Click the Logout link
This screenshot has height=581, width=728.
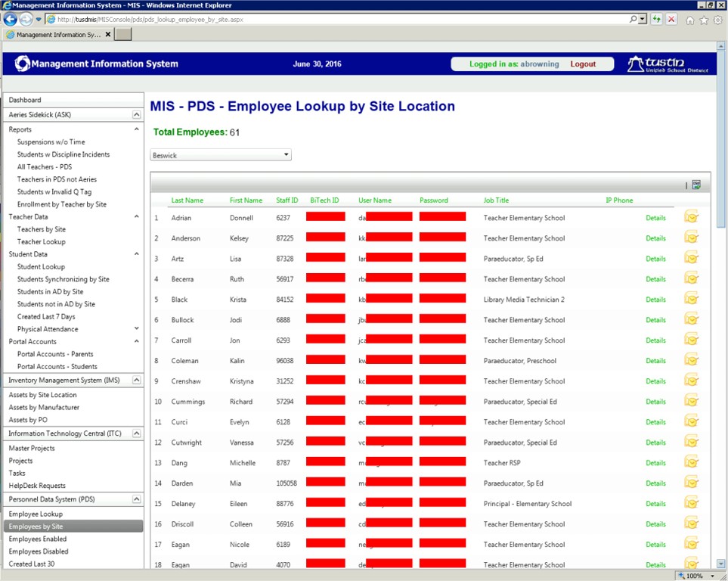click(x=583, y=64)
